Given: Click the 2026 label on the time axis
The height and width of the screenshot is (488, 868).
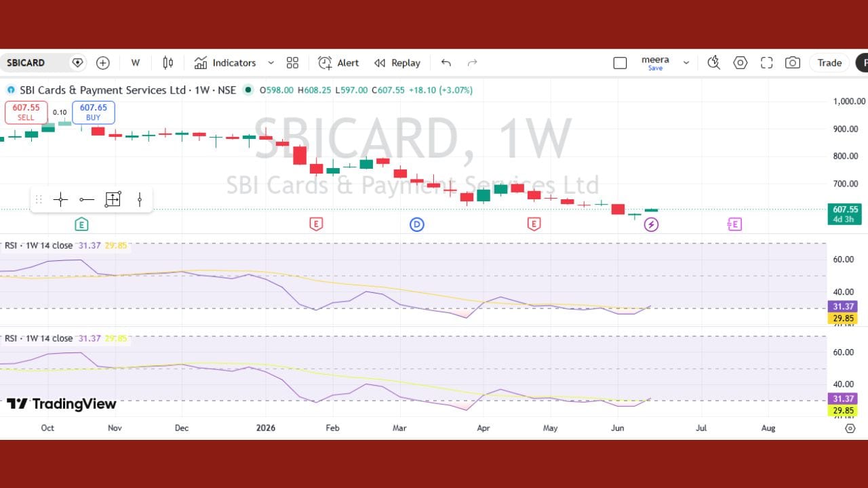Looking at the screenshot, I should (266, 428).
